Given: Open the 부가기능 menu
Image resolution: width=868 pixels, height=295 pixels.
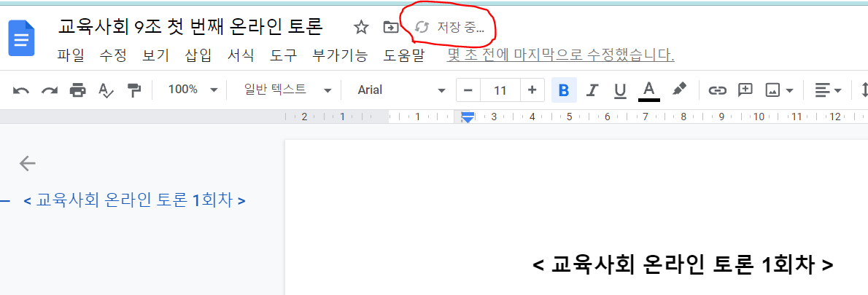Looking at the screenshot, I should [x=340, y=55].
